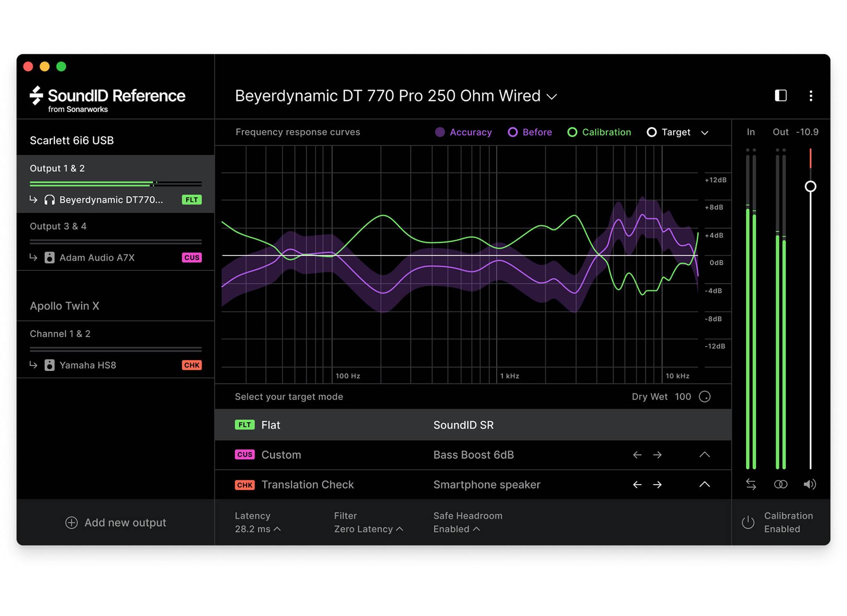Select the Flat target mode row
Viewport: 847px width, 616px height.
point(271,425)
